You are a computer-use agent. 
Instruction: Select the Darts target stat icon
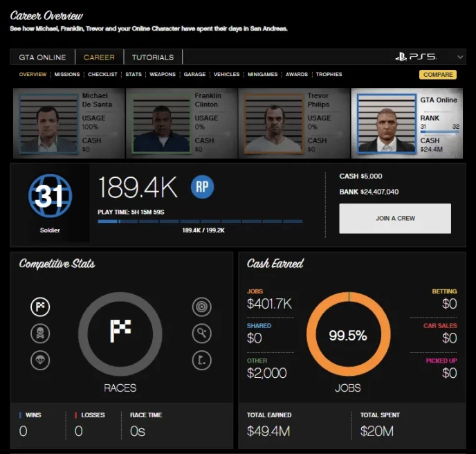coord(201,307)
